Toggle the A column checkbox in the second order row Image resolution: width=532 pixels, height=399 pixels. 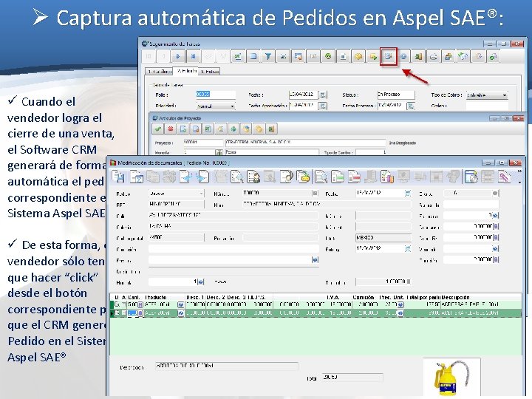coord(124,313)
